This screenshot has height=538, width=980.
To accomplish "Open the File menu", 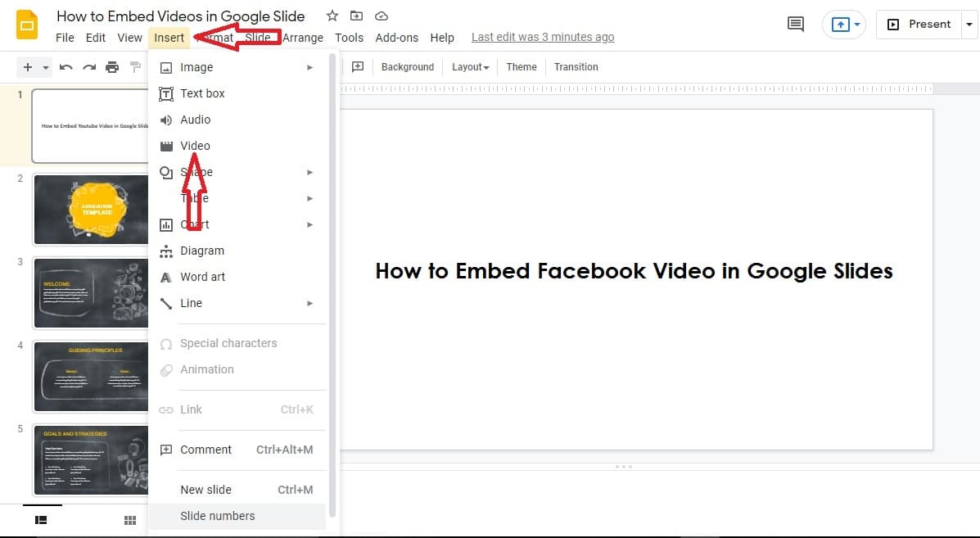I will (65, 38).
